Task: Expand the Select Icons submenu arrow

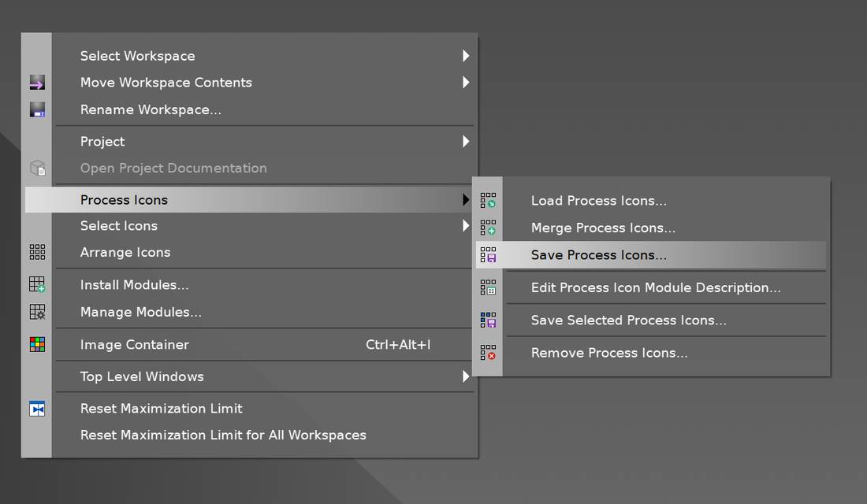Action: pos(466,225)
